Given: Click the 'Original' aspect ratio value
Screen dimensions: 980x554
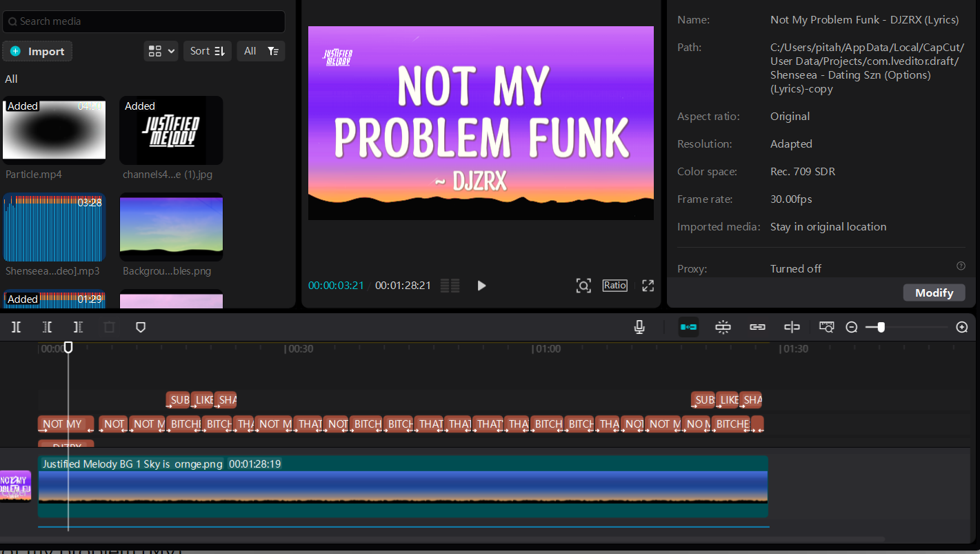Looking at the screenshot, I should tap(790, 117).
